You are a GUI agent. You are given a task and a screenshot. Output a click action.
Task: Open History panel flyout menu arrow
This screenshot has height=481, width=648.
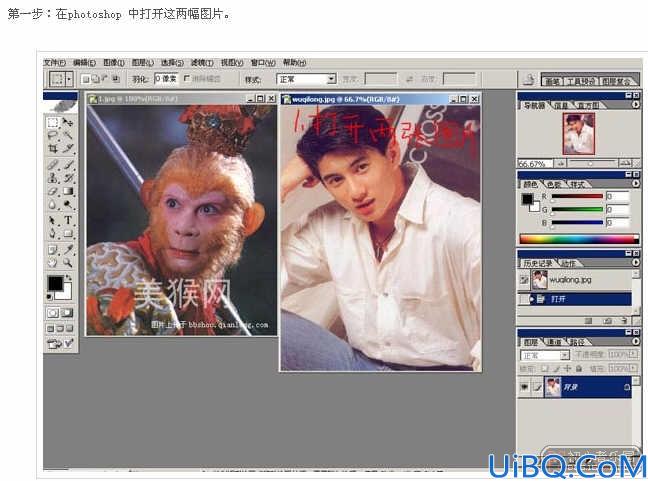[x=636, y=262]
